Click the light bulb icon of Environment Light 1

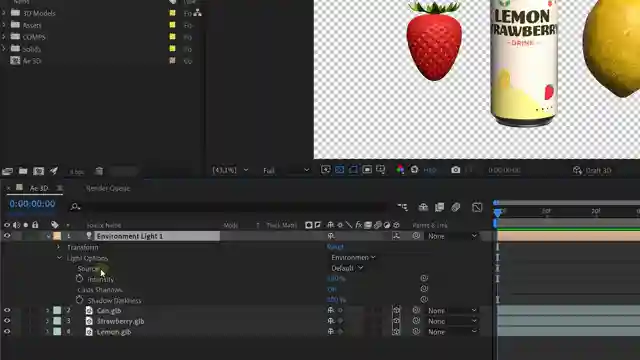89,236
